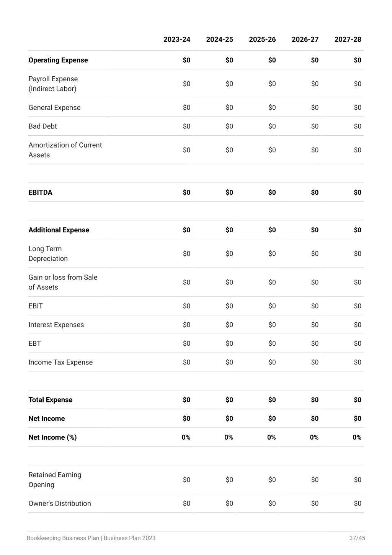
Task: Click the Income Tax Expense label
Action: 60,363
